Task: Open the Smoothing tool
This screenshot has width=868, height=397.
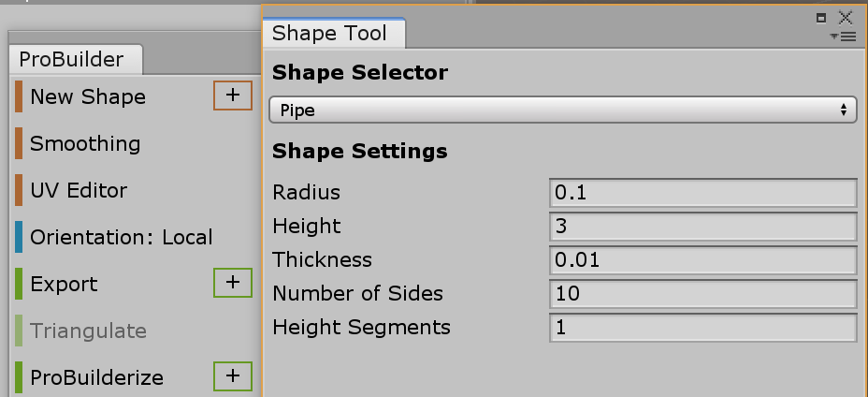Action: [85, 143]
